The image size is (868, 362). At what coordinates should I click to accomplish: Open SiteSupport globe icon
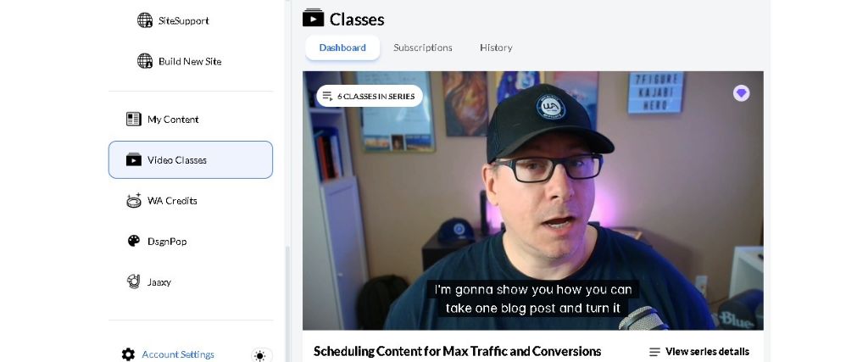click(x=144, y=20)
